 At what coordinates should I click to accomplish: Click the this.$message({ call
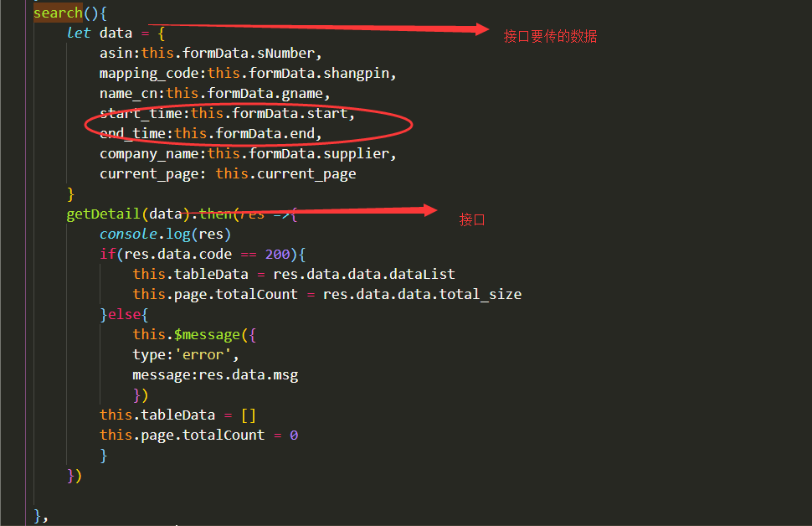coord(194,335)
